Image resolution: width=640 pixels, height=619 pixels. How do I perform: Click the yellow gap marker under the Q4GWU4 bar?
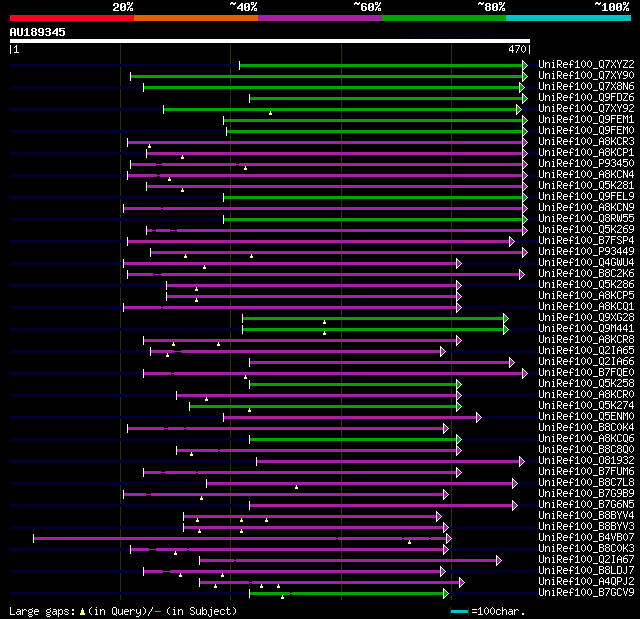pos(204,267)
